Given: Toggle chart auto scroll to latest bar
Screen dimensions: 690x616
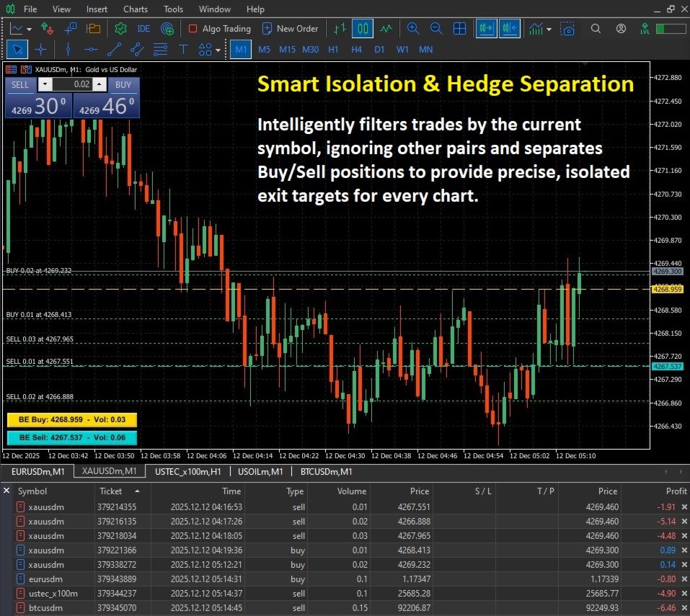Looking at the screenshot, I should coord(486,29).
